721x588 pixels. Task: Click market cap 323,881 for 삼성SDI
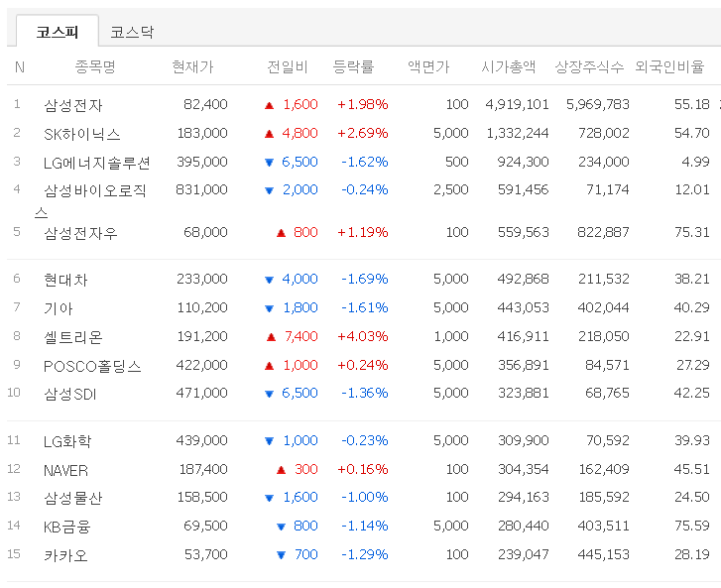[x=524, y=393]
